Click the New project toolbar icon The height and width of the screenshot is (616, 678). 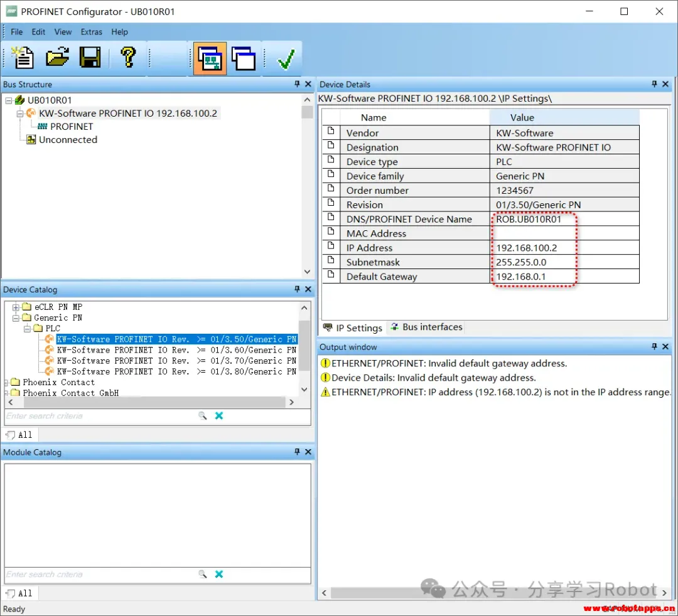[x=23, y=58]
